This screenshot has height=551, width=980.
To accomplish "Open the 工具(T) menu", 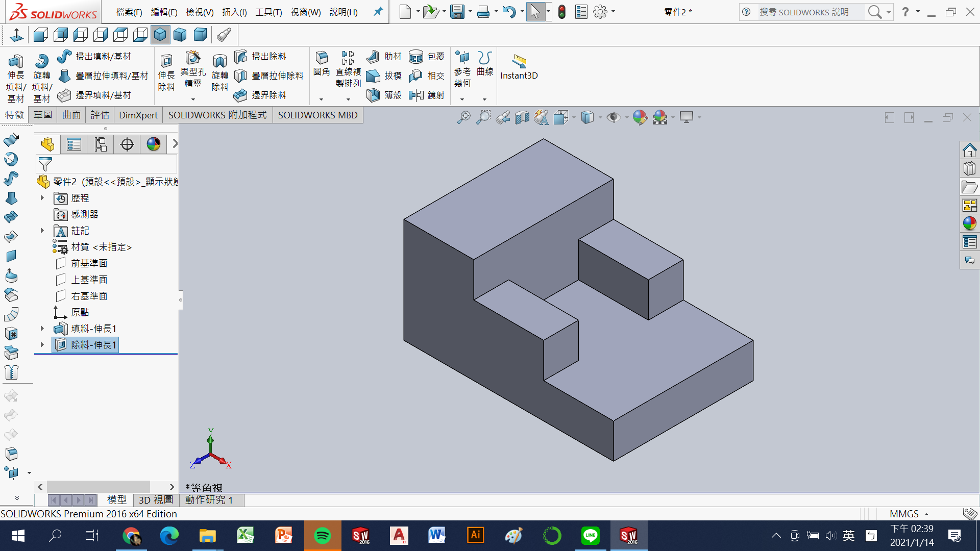I will 268,12.
